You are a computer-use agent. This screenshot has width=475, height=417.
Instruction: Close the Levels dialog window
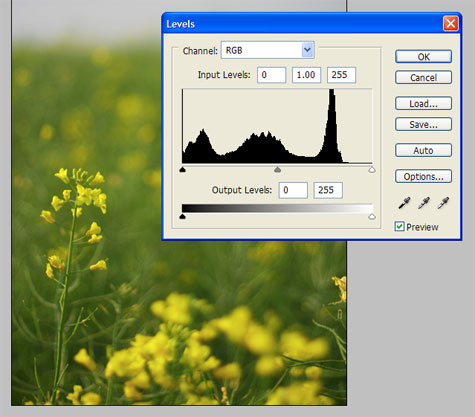point(451,24)
